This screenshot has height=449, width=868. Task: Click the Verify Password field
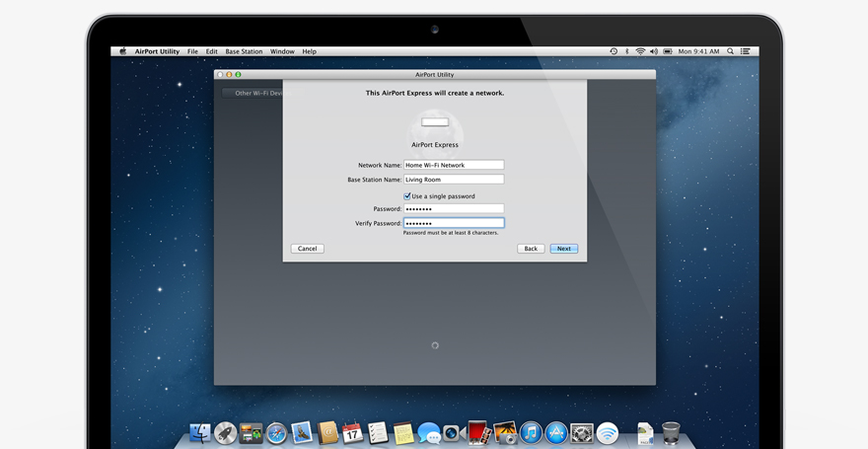[454, 223]
